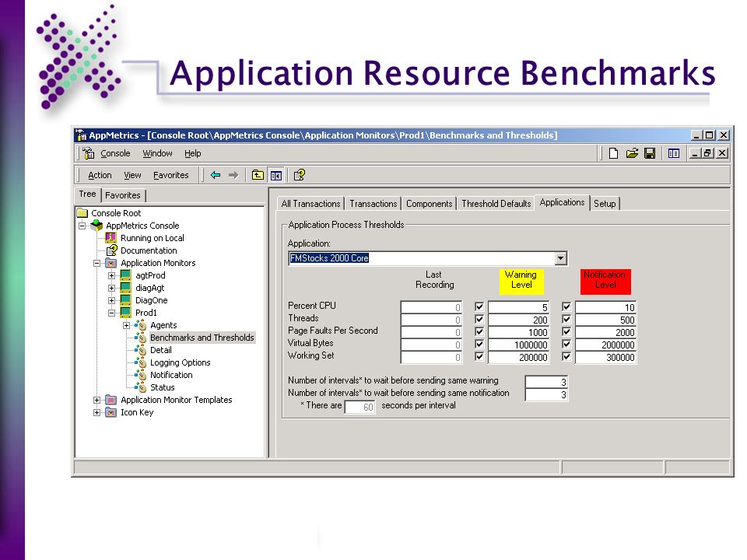Toggle the Show/Hide Console Tree icon
The image size is (747, 560).
pos(275,175)
